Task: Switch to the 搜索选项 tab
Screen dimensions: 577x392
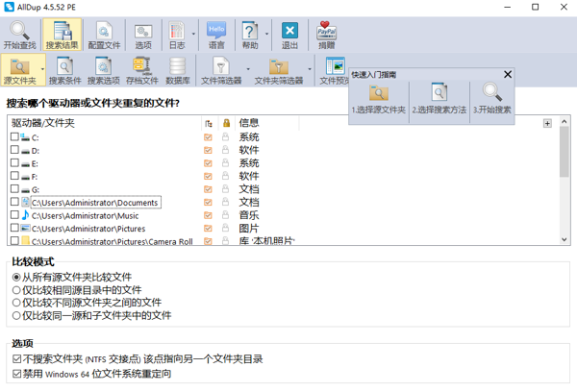Action: [x=104, y=70]
